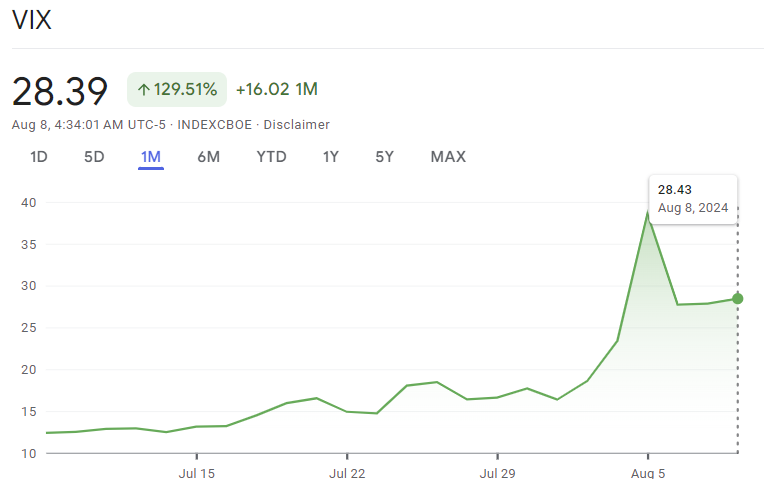Click the INDEXCBOE exchange label
Viewport: 764px width, 479px height.
tap(216, 125)
